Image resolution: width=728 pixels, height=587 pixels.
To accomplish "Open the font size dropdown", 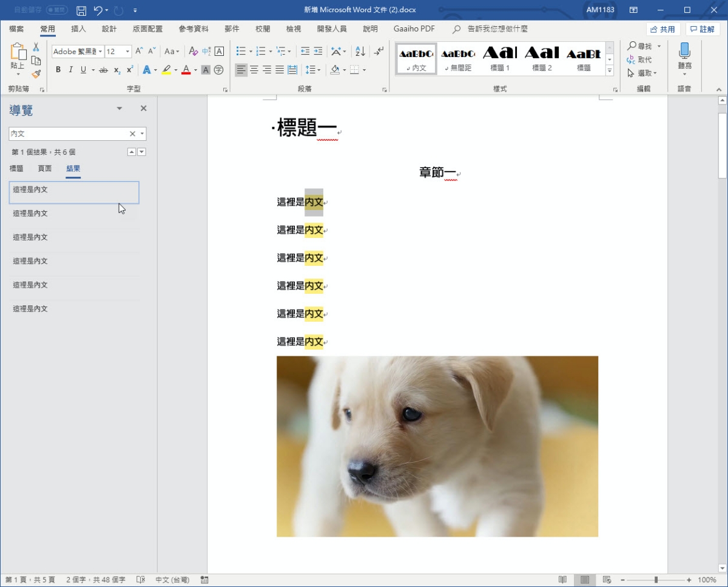I will pos(128,52).
